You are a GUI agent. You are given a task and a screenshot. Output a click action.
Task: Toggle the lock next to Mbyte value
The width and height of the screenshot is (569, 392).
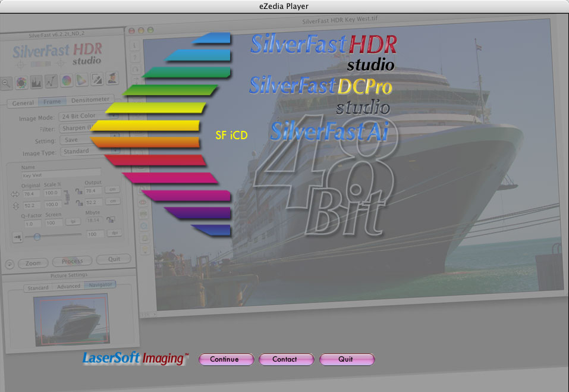[111, 221]
